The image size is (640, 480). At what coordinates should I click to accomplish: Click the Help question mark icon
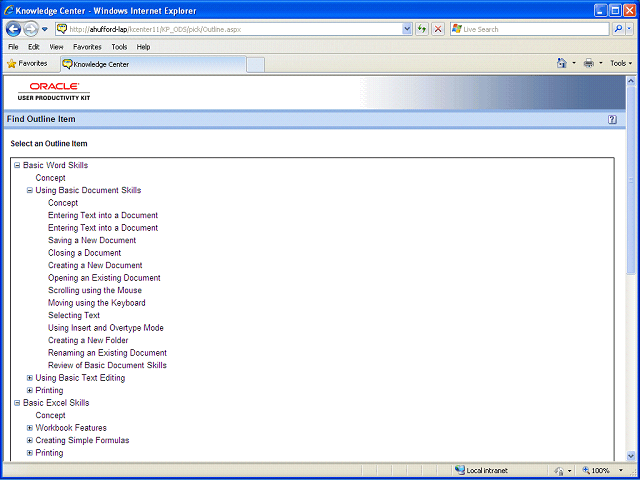[612, 120]
